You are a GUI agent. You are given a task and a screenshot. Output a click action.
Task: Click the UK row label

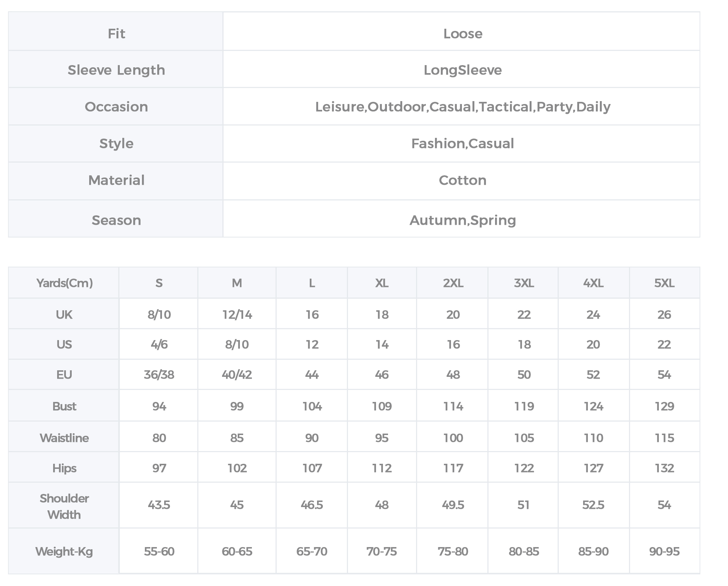[x=64, y=315]
